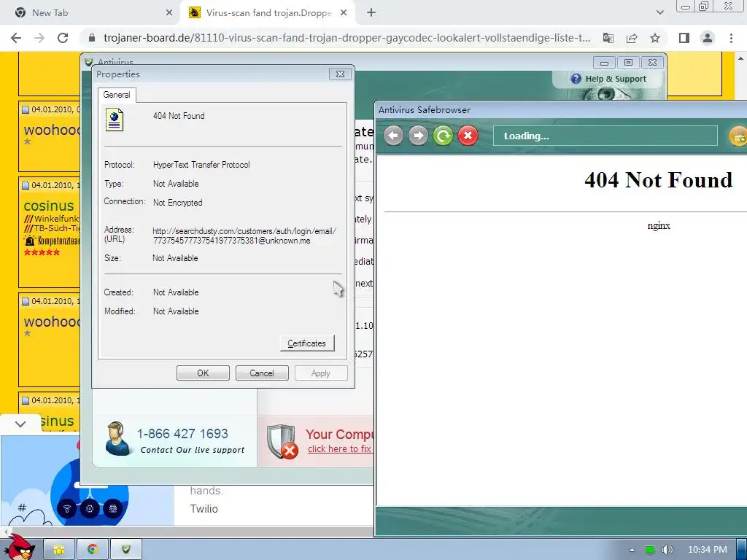Click the live support agent icon
The width and height of the screenshot is (747, 560).
(x=117, y=438)
